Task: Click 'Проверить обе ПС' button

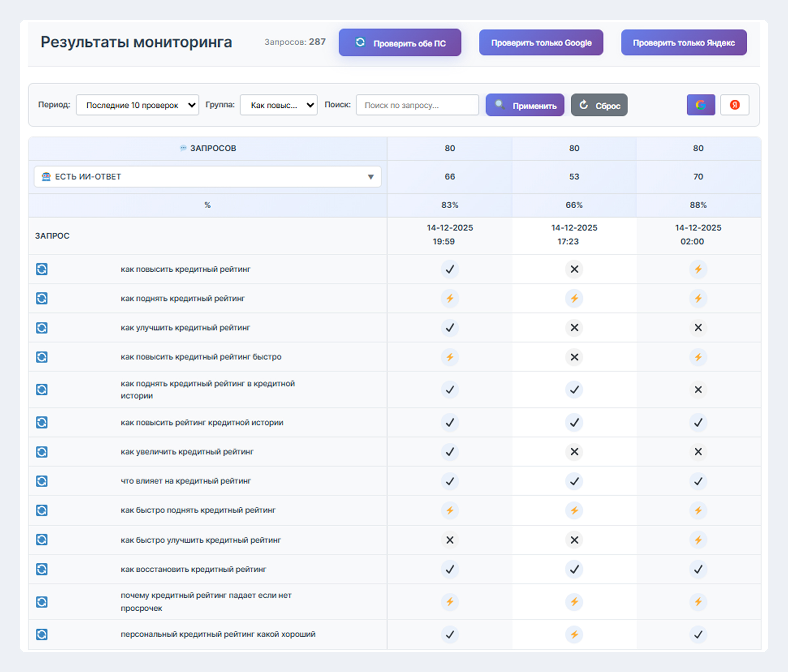Action: [x=400, y=43]
